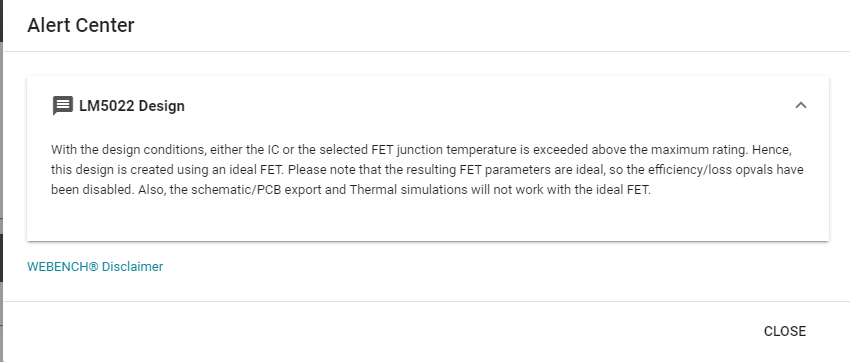
Task: Click the line mentioning ideal FET parameters
Action: pos(427,170)
